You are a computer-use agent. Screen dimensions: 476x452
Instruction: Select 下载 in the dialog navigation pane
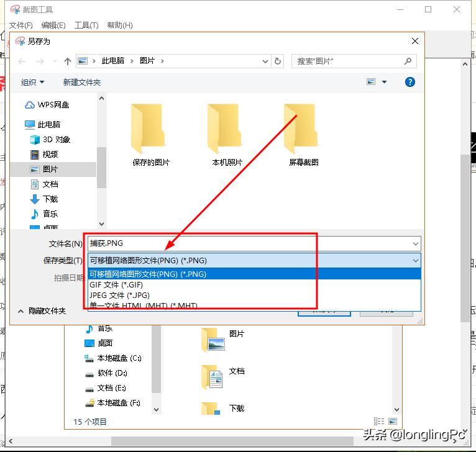(44, 199)
